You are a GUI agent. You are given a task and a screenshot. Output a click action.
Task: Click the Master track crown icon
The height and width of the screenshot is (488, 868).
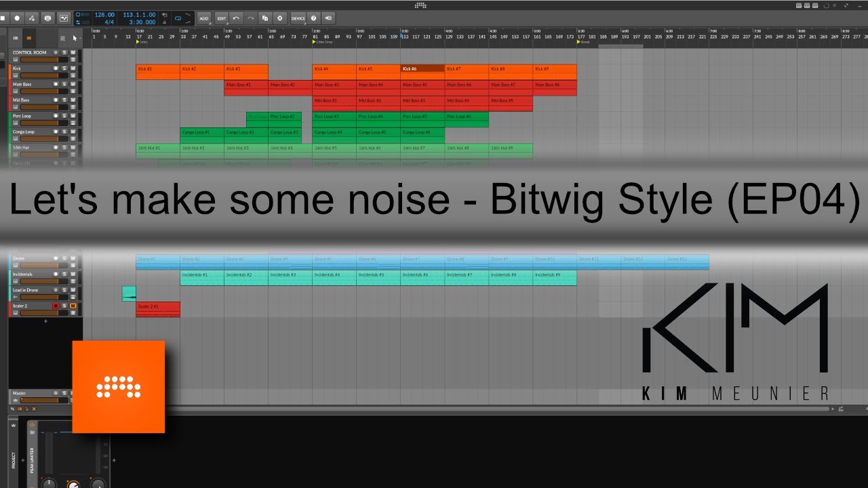click(x=15, y=400)
